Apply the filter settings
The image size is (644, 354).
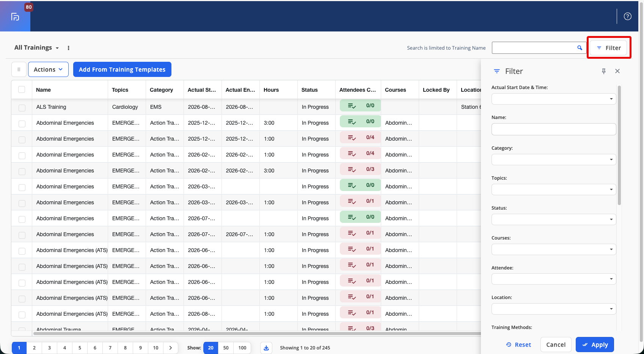(595, 345)
